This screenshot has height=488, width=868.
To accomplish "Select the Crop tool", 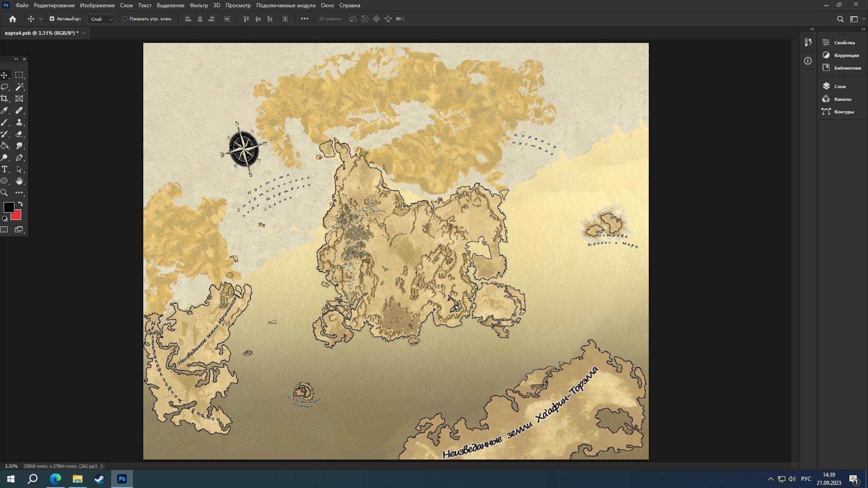I will click(5, 99).
